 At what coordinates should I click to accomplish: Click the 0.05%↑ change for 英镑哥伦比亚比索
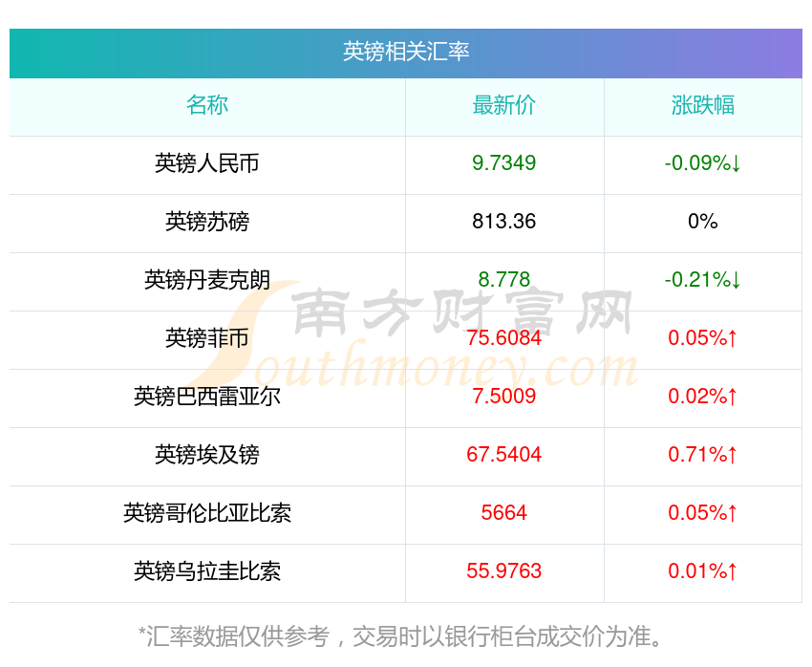[x=703, y=513]
